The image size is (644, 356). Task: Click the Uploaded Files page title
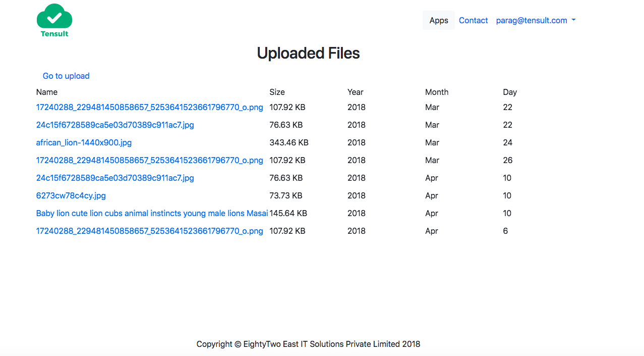[309, 53]
